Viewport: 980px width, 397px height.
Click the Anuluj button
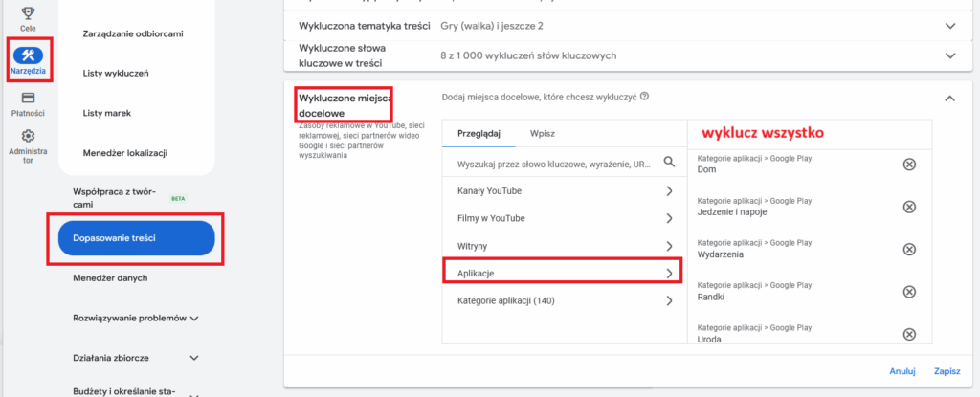[902, 371]
